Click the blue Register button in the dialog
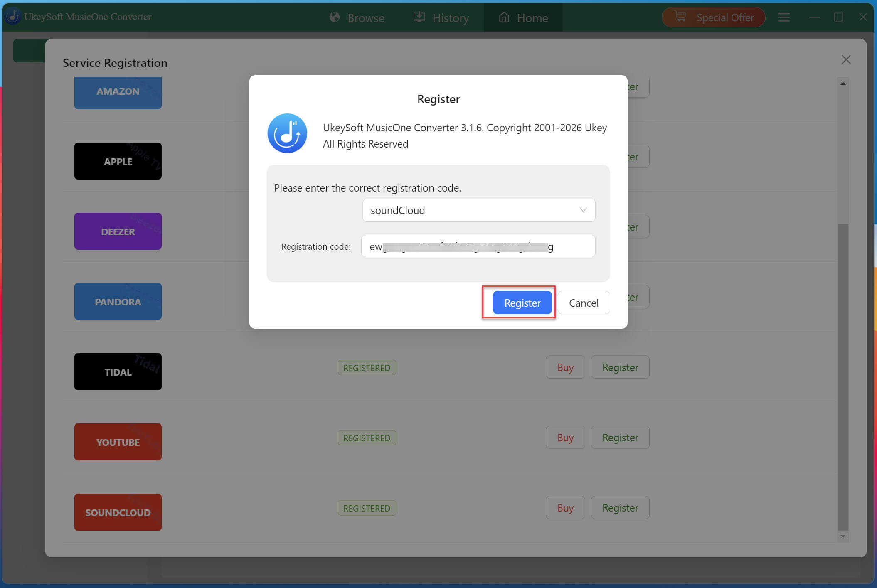The width and height of the screenshot is (877, 588). [522, 303]
